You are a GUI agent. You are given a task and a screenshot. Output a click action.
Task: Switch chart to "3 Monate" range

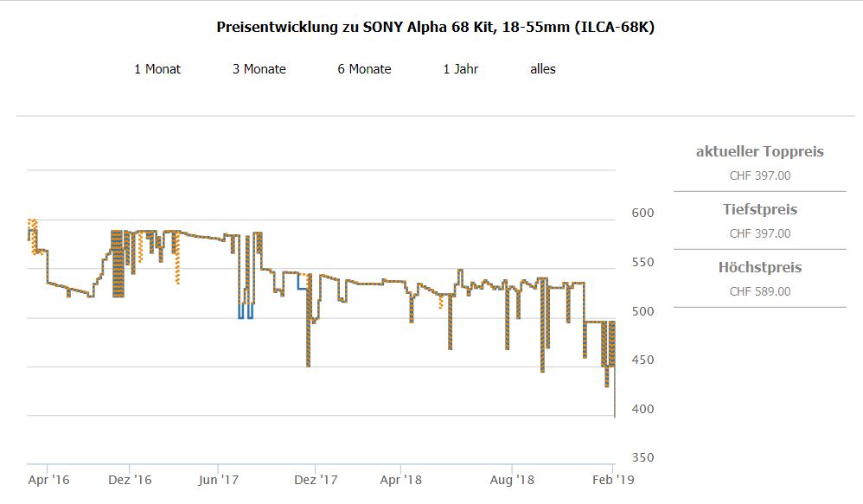pos(259,69)
